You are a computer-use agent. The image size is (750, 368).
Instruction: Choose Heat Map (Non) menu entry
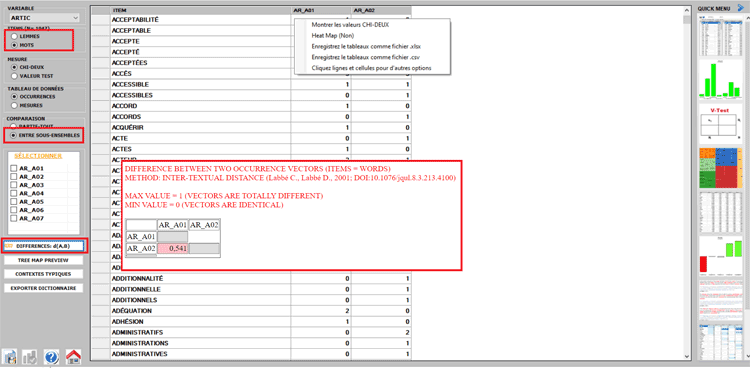(333, 35)
